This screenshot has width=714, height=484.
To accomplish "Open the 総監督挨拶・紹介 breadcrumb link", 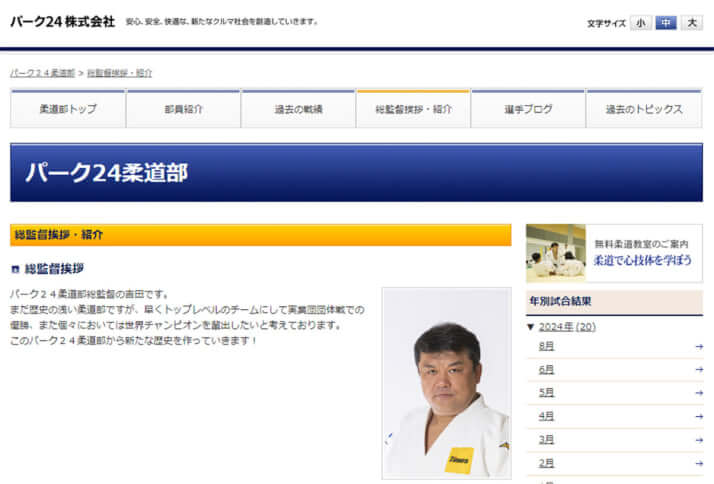I will [119, 73].
